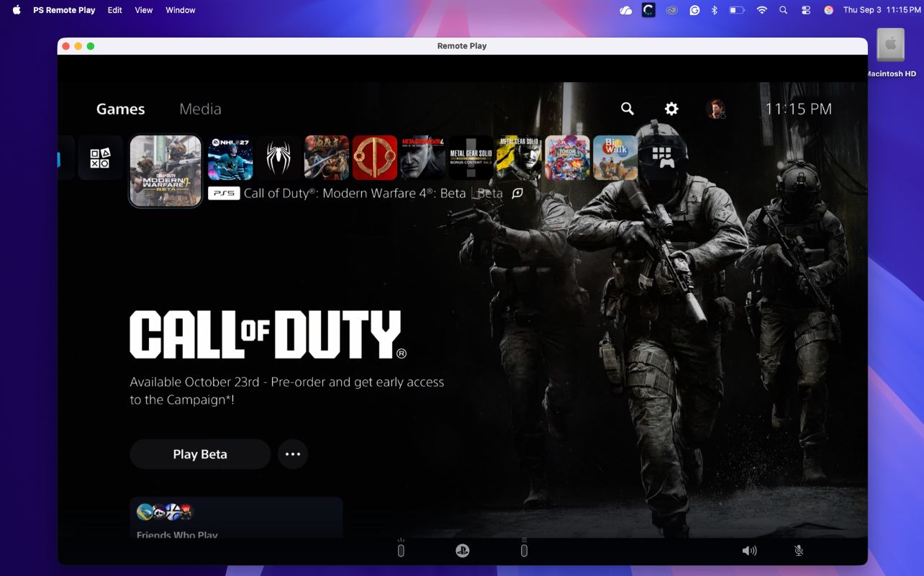Image resolution: width=924 pixels, height=576 pixels.
Task: Open PS5 settings gear icon
Action: pos(671,109)
